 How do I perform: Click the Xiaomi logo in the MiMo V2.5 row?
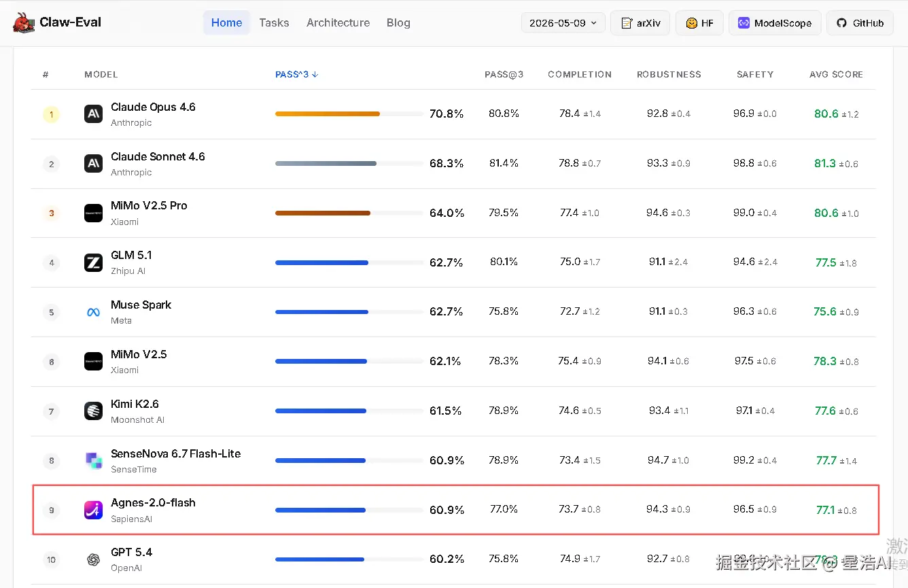pos(93,362)
